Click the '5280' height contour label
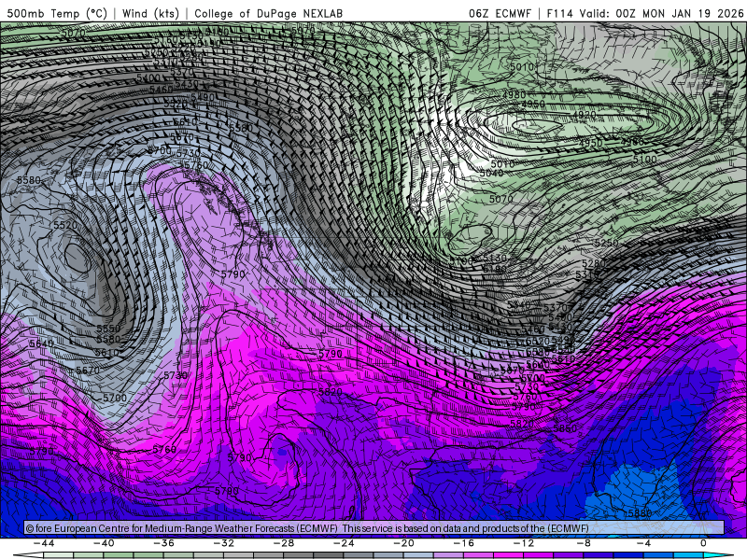 (x=594, y=263)
